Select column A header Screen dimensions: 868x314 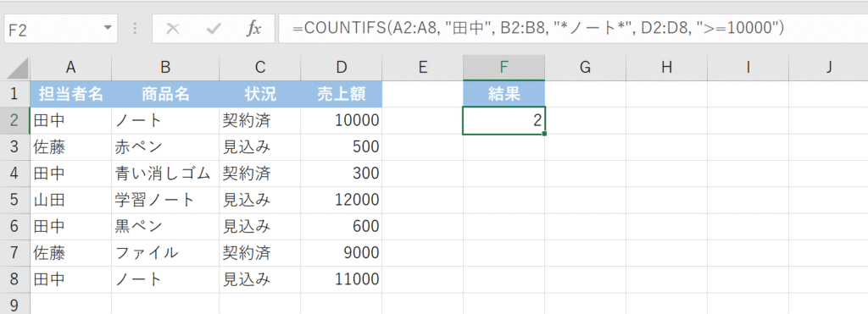70,68
